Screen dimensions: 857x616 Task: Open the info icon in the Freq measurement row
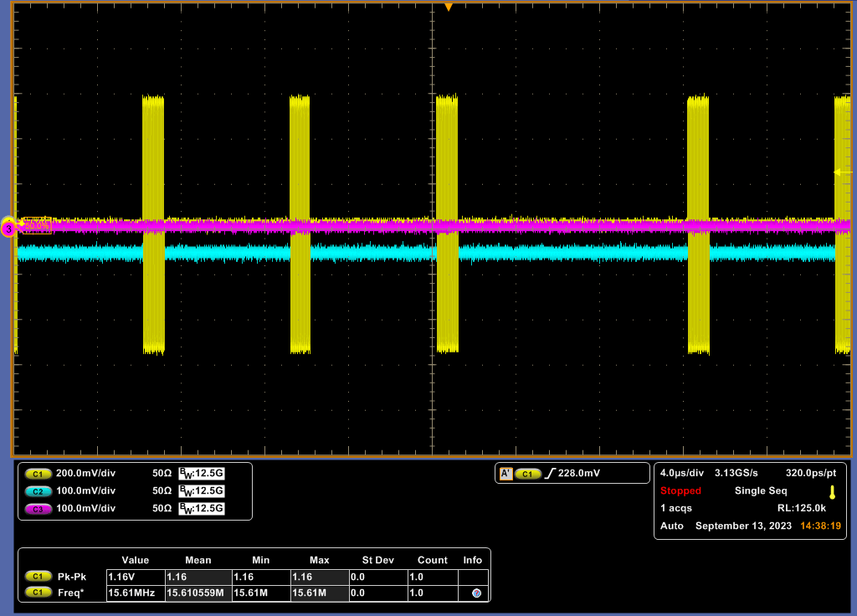tap(476, 593)
